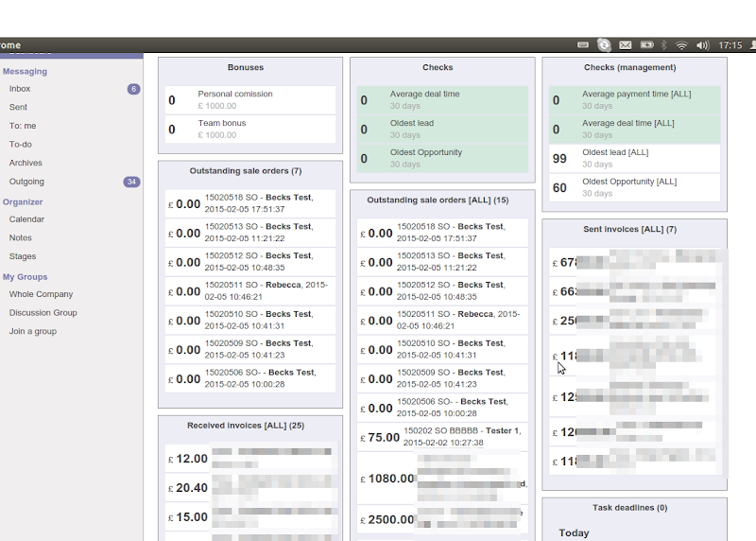Viewport: 756px width, 541px height.
Task: Open the £ 15.00 received invoice
Action: click(x=250, y=516)
